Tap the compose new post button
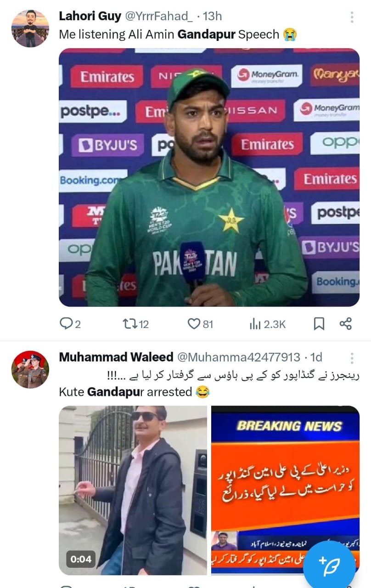Viewport: 371px width, 588px height. coord(329,565)
